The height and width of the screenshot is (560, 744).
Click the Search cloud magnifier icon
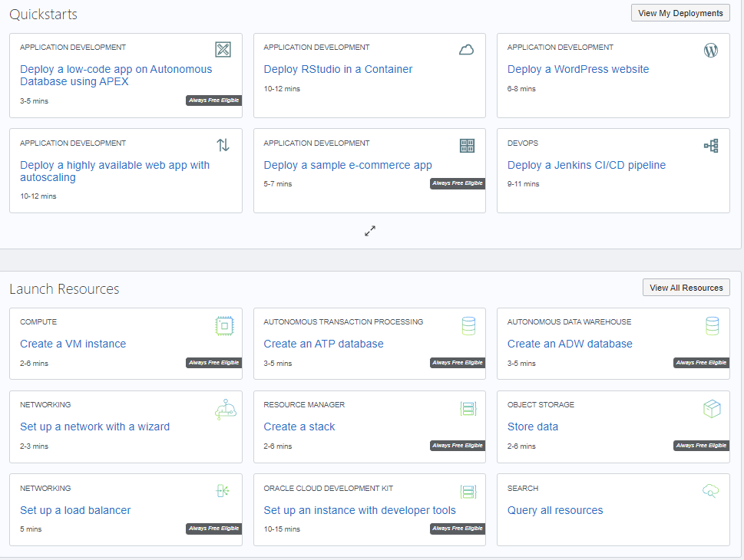tap(710, 491)
